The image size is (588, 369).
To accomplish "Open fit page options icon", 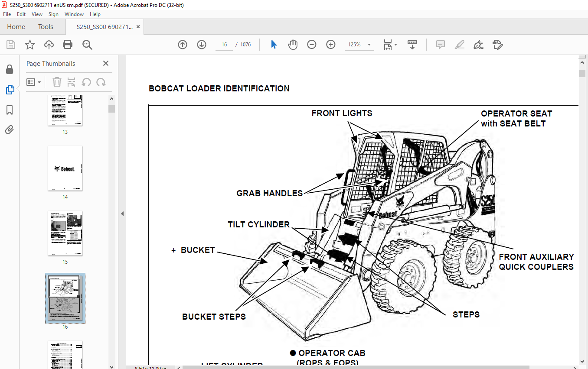I will [x=390, y=45].
